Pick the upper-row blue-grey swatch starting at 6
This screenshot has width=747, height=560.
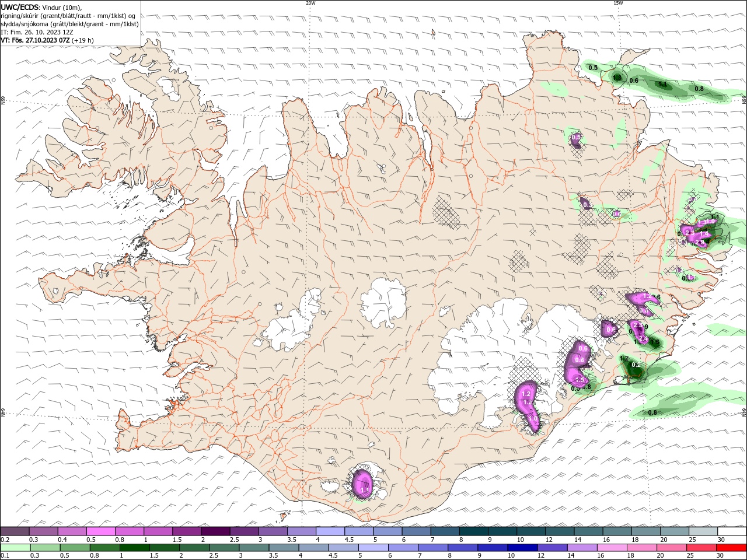(416, 531)
